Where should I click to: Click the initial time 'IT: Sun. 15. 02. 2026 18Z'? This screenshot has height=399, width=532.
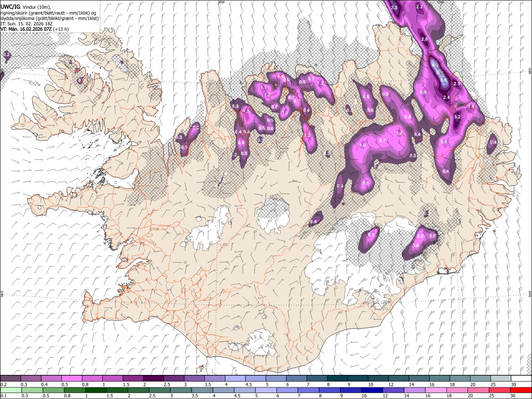coord(27,24)
